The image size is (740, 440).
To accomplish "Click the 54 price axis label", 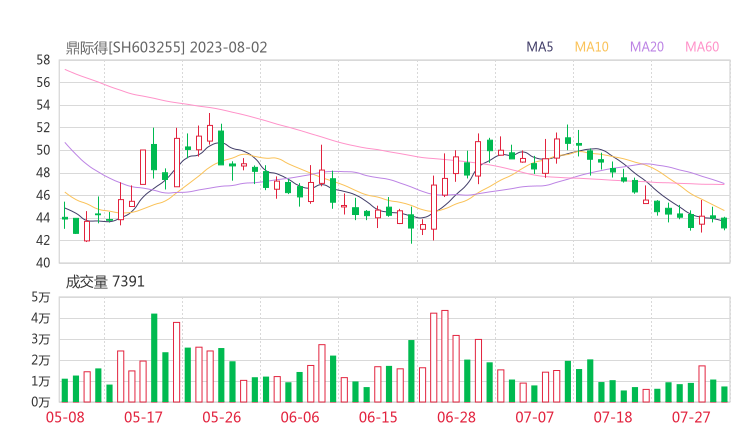I will tap(43, 105).
